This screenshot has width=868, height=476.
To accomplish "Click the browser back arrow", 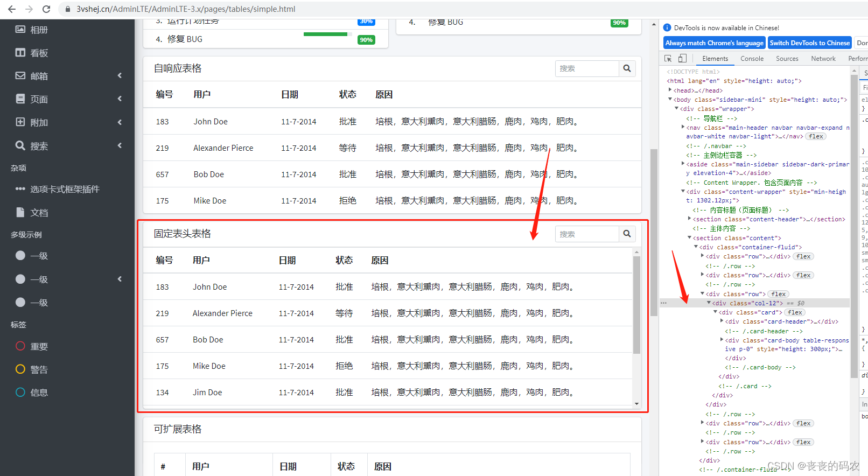I will (x=12, y=9).
